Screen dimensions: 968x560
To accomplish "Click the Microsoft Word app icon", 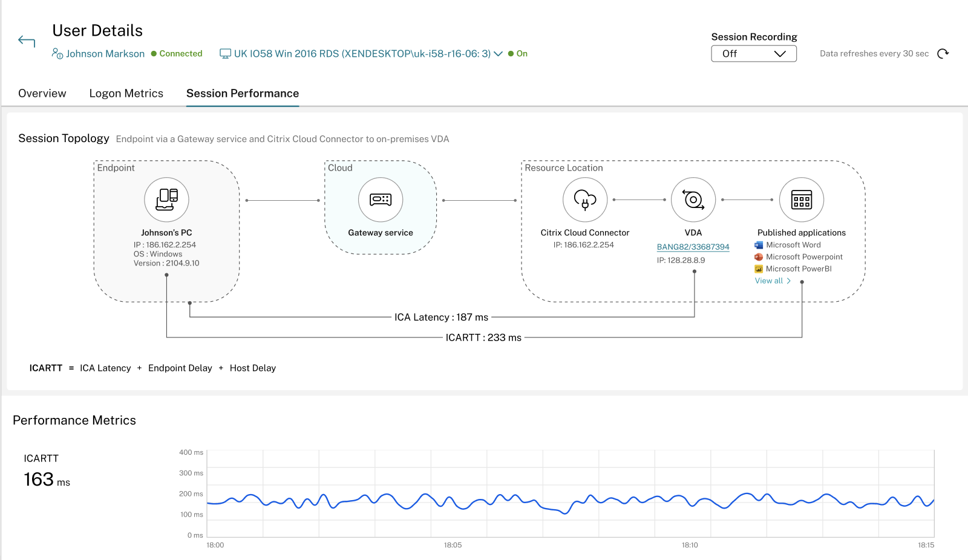I will [759, 245].
